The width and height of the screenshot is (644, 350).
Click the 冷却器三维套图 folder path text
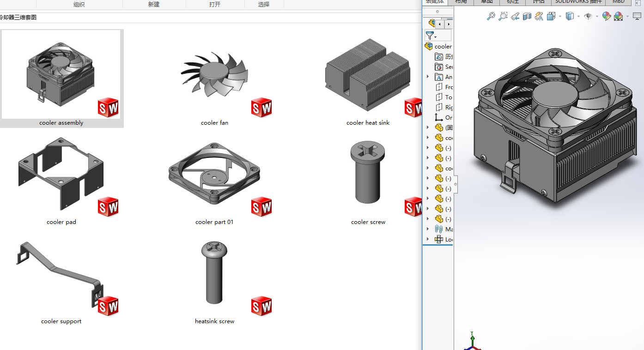point(18,18)
